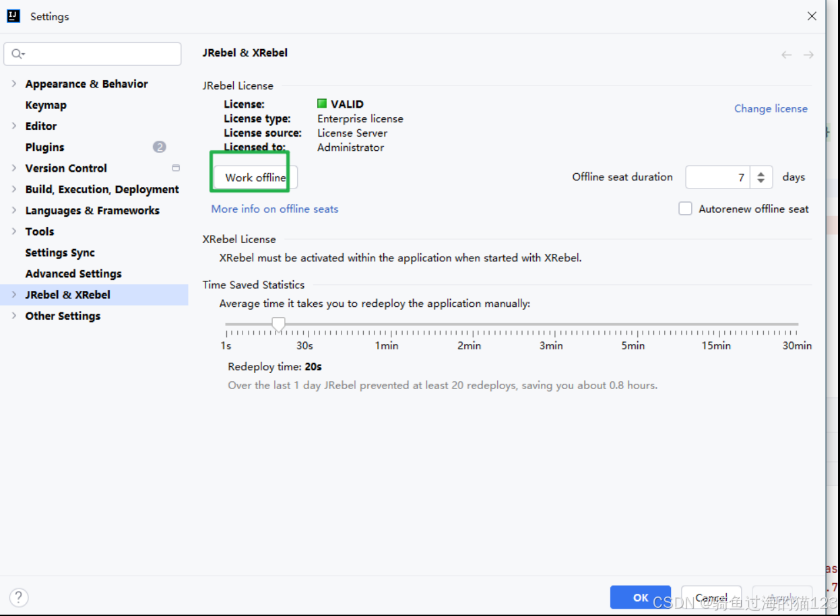Open the Settings Sync page

[x=60, y=252]
